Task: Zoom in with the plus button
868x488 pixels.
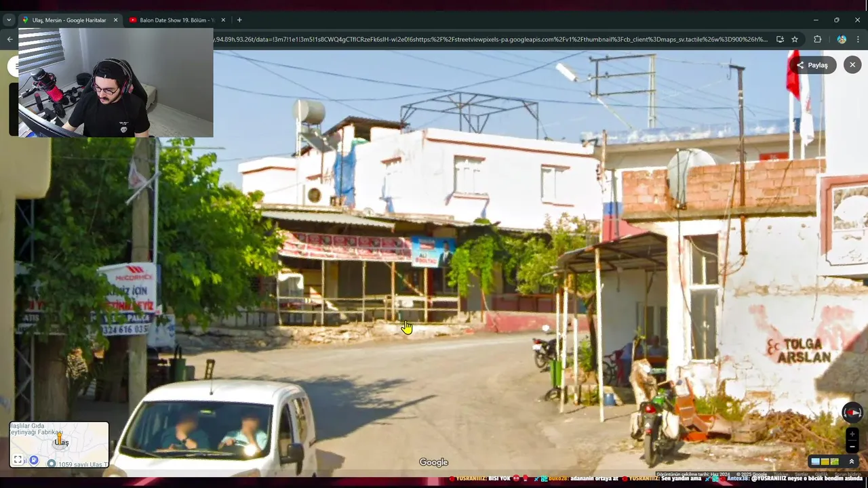Action: tap(852, 434)
